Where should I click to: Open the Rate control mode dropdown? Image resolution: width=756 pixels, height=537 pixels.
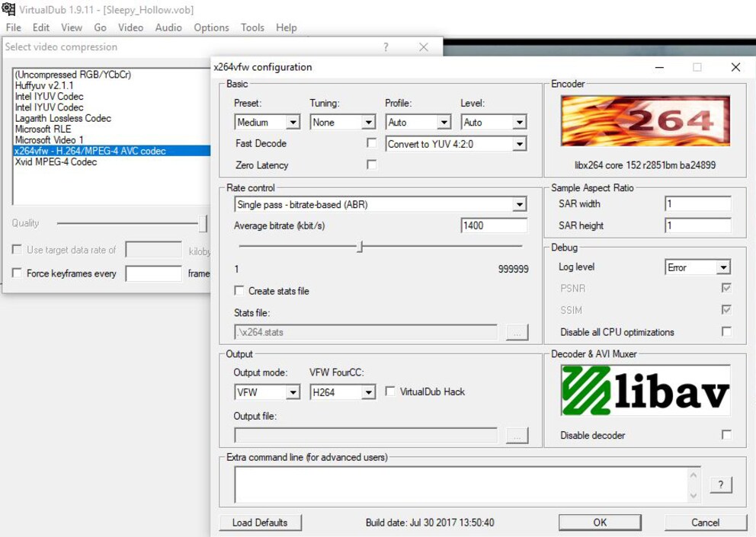[x=380, y=204]
